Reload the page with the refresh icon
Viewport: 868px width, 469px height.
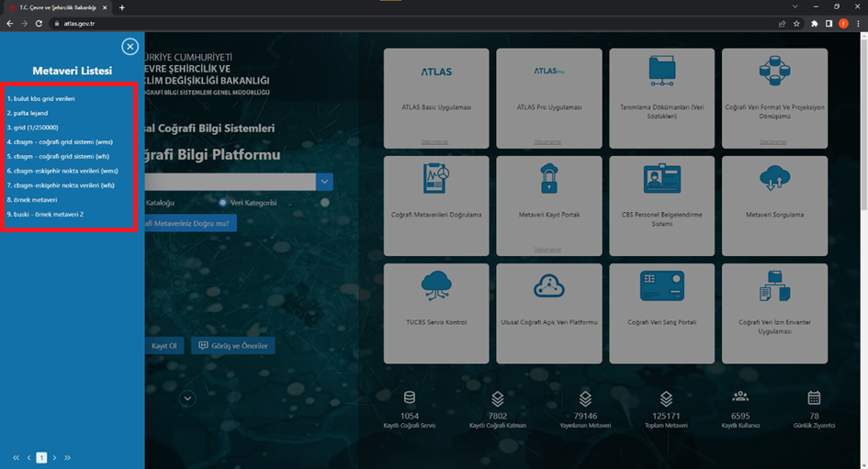tap(39, 24)
